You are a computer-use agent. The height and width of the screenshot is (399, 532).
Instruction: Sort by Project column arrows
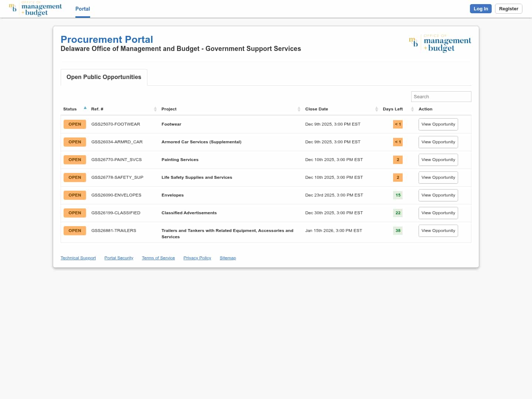(299, 109)
